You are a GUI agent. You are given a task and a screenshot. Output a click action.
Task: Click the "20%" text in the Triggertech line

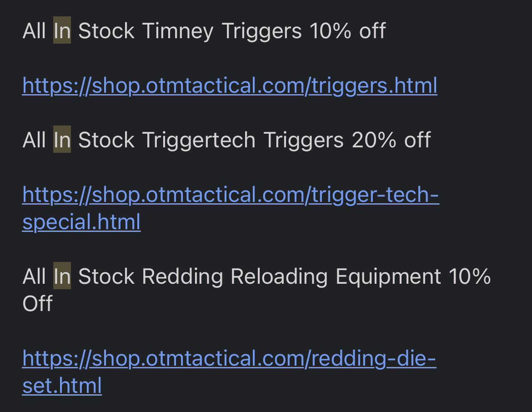pyautogui.click(x=374, y=140)
